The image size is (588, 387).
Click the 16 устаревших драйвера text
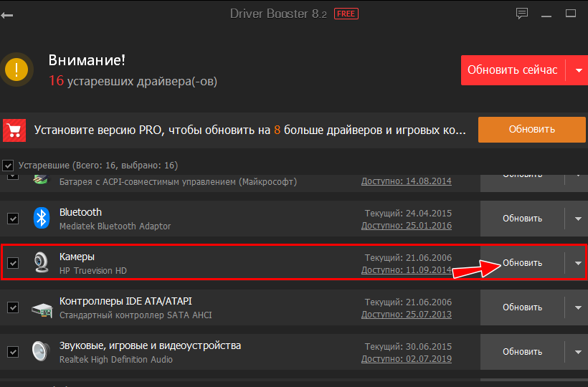coord(133,81)
